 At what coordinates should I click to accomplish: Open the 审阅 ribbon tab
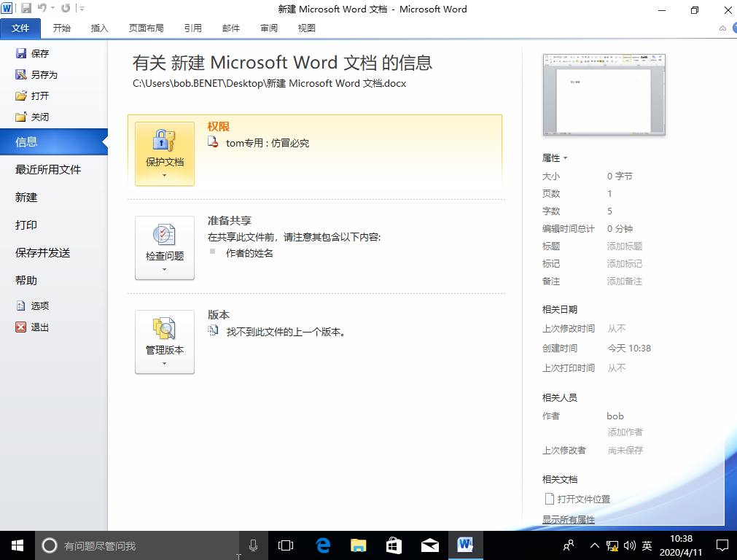269,28
